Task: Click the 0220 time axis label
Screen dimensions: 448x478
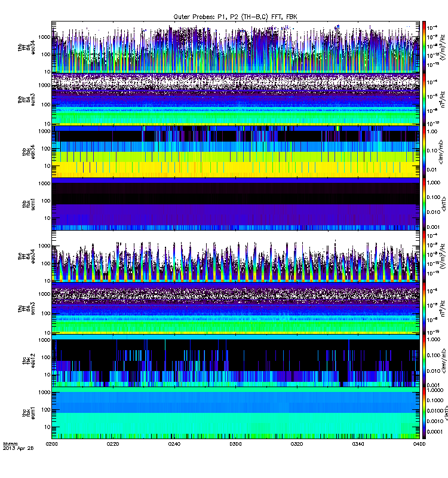Action: [x=113, y=444]
